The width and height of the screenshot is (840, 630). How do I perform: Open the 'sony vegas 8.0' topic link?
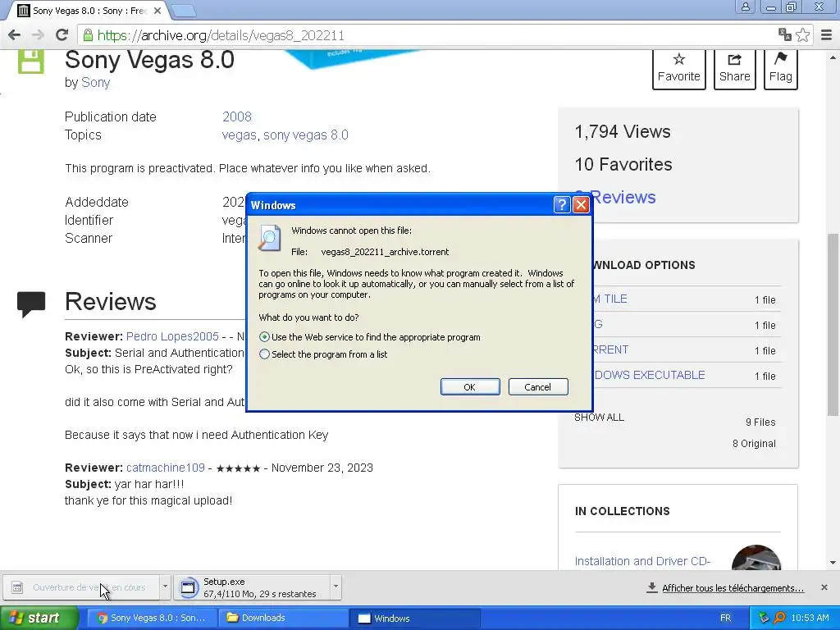coord(305,135)
